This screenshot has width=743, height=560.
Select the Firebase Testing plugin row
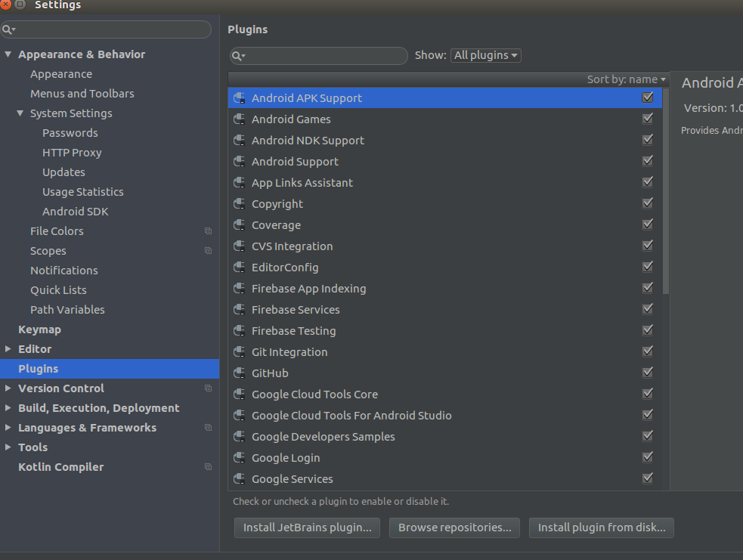[x=445, y=331]
